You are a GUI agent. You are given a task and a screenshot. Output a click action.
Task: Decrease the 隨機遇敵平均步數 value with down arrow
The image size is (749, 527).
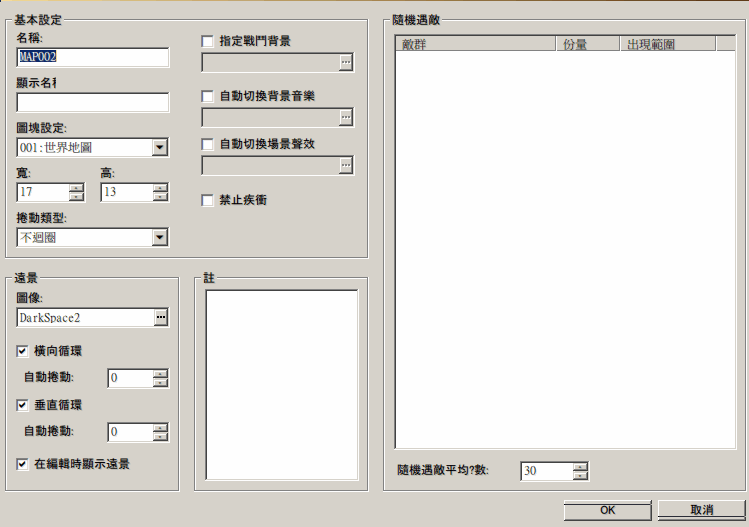coord(580,475)
